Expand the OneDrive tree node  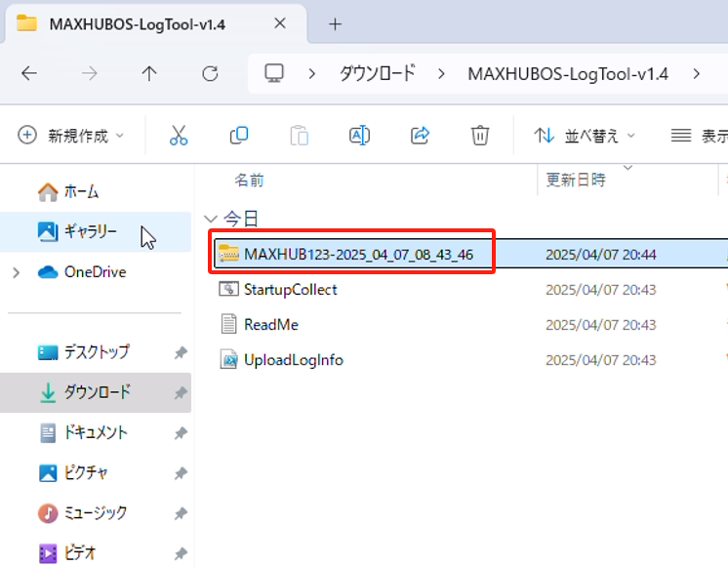[x=17, y=272]
